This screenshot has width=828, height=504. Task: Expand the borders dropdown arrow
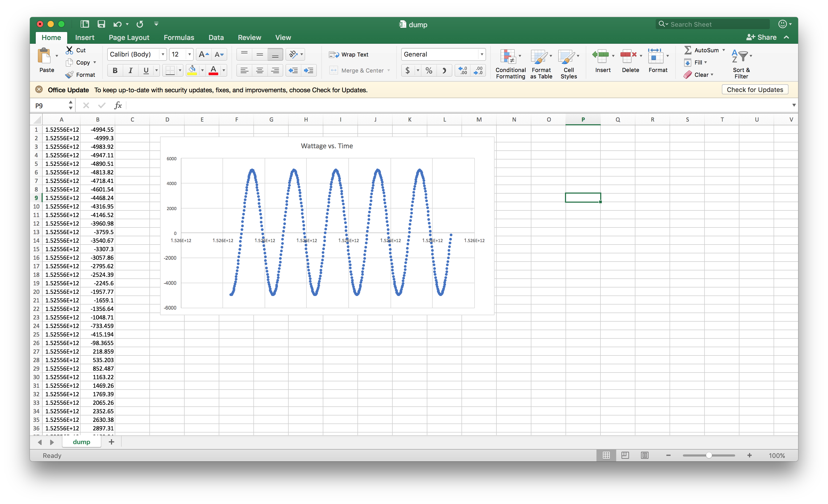[180, 70]
